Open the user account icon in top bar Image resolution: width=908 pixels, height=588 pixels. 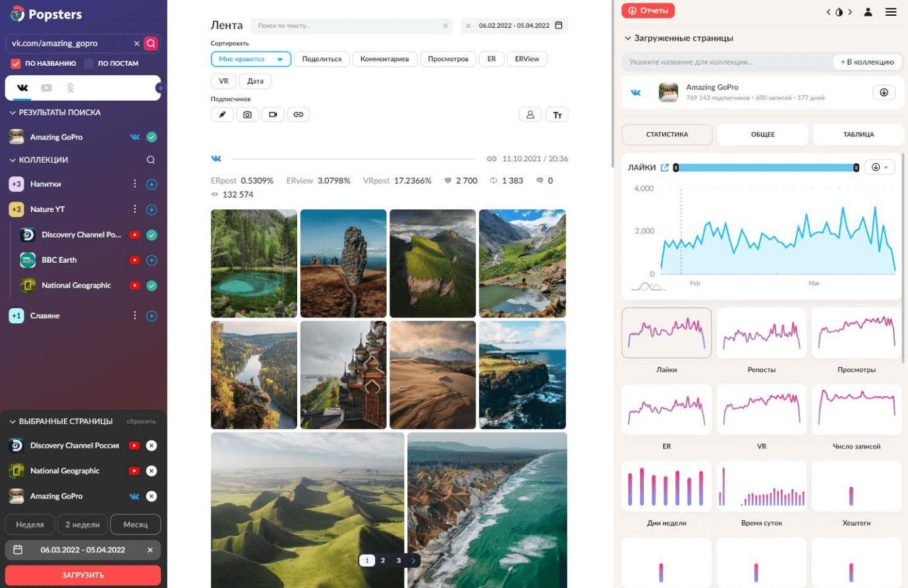click(868, 12)
